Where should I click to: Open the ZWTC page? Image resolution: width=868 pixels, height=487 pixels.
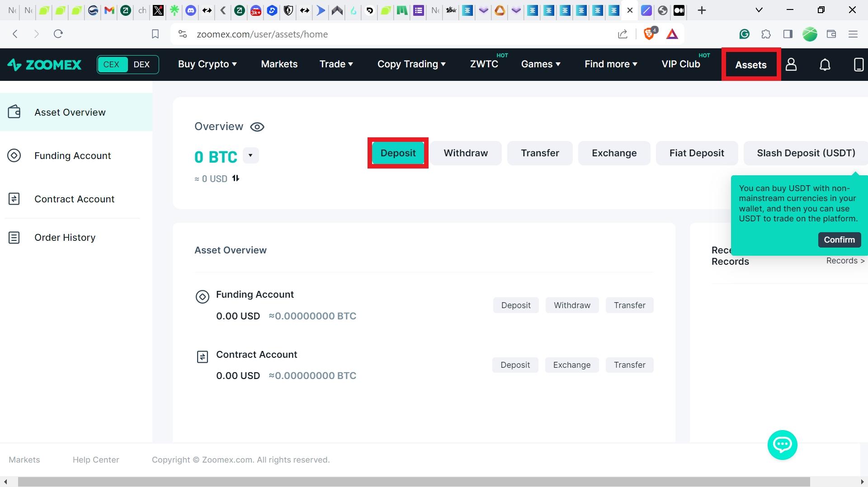484,64
